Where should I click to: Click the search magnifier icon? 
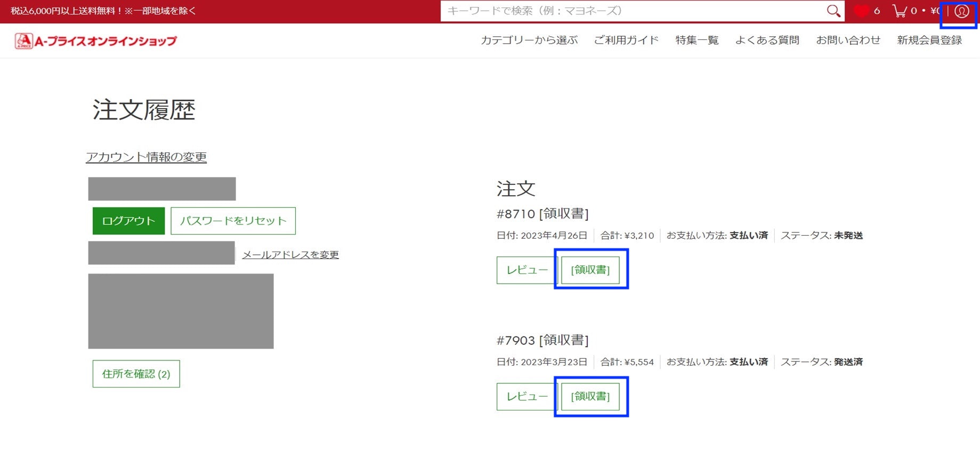[833, 11]
